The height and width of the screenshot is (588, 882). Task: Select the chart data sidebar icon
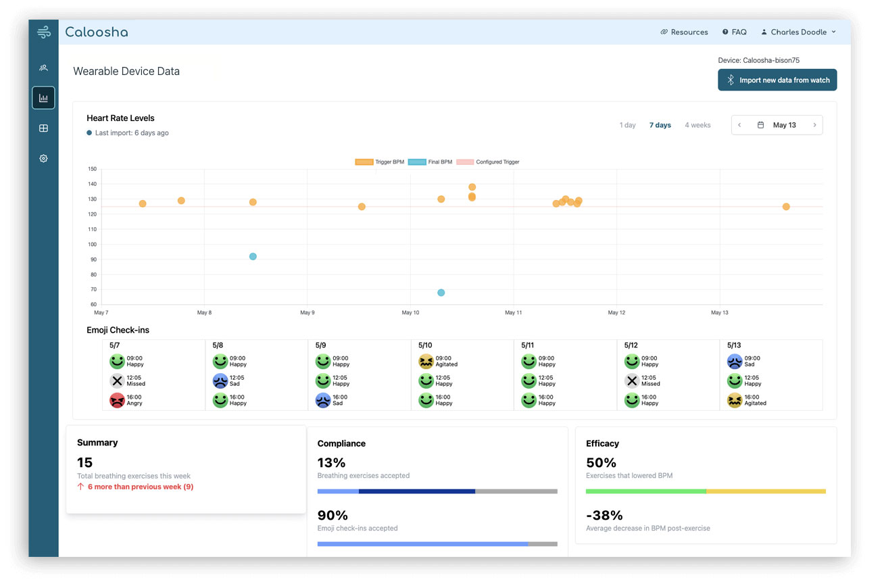(x=43, y=98)
